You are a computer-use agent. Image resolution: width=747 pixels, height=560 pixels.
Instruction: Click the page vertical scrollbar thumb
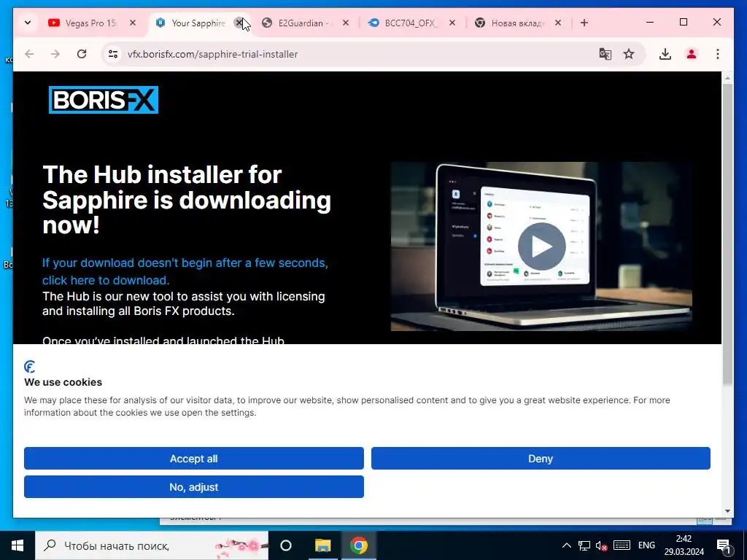pyautogui.click(x=727, y=233)
